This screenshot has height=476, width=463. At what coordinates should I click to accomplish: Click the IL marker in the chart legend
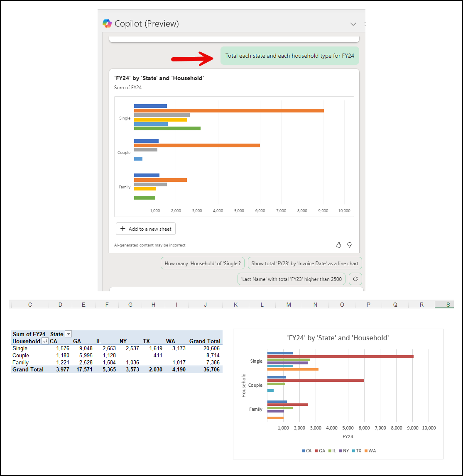(x=329, y=451)
